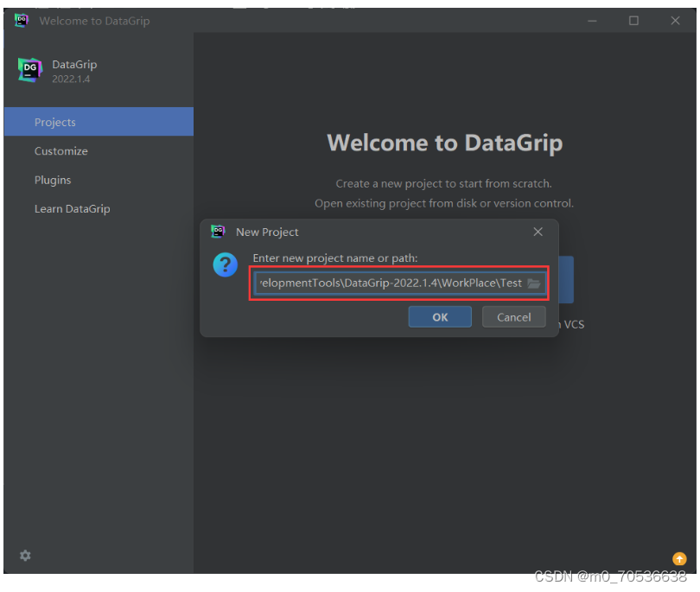The height and width of the screenshot is (592, 700).
Task: Click the orange update notification icon
Action: pyautogui.click(x=679, y=558)
